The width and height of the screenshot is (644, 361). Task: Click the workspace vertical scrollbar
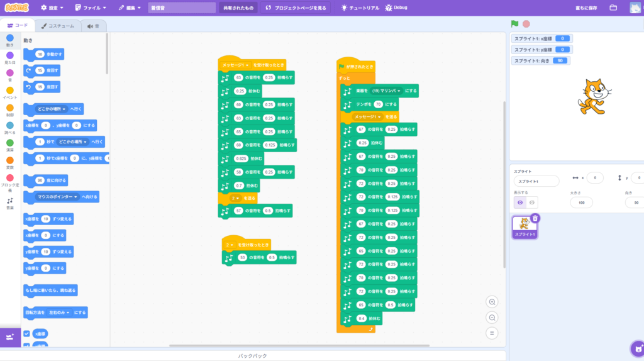pyautogui.click(x=504, y=185)
